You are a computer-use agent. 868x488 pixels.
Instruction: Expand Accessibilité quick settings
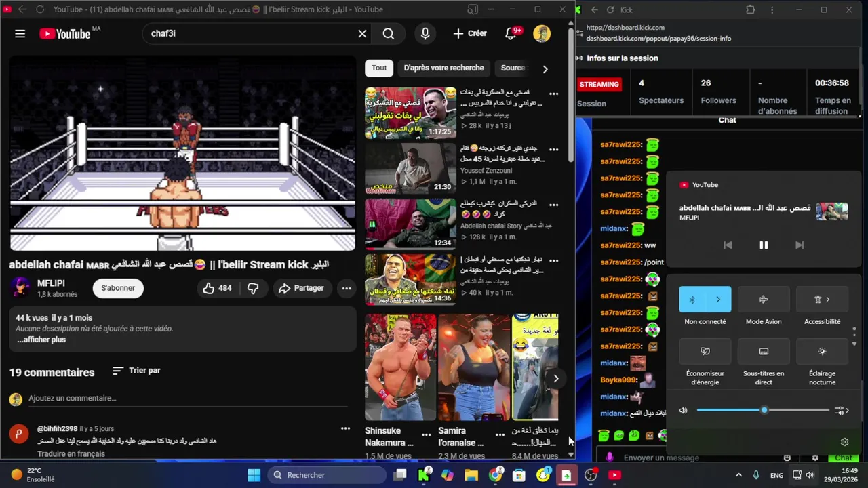click(822, 299)
